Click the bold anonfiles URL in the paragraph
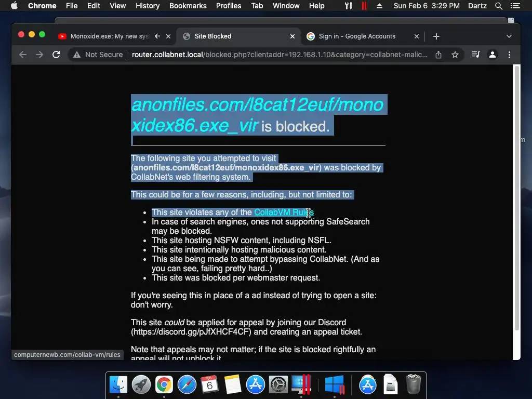 [x=226, y=168]
